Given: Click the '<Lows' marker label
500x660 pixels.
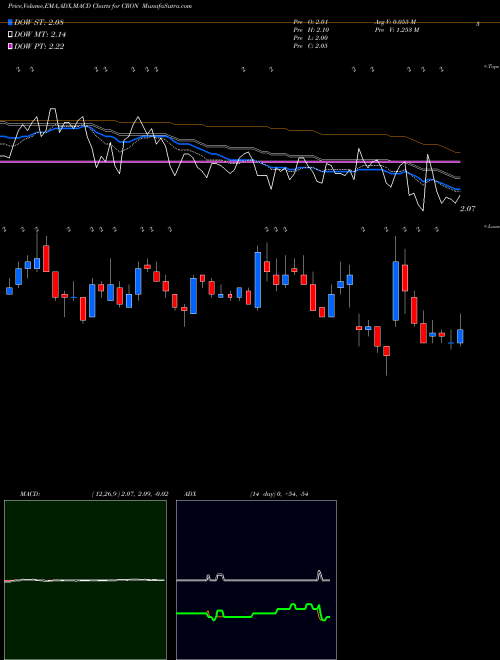Looking at the screenshot, I should click(x=492, y=226).
